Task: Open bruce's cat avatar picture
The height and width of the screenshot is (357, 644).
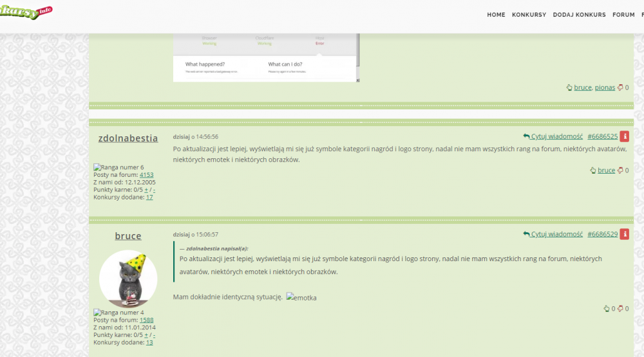Action: [128, 279]
